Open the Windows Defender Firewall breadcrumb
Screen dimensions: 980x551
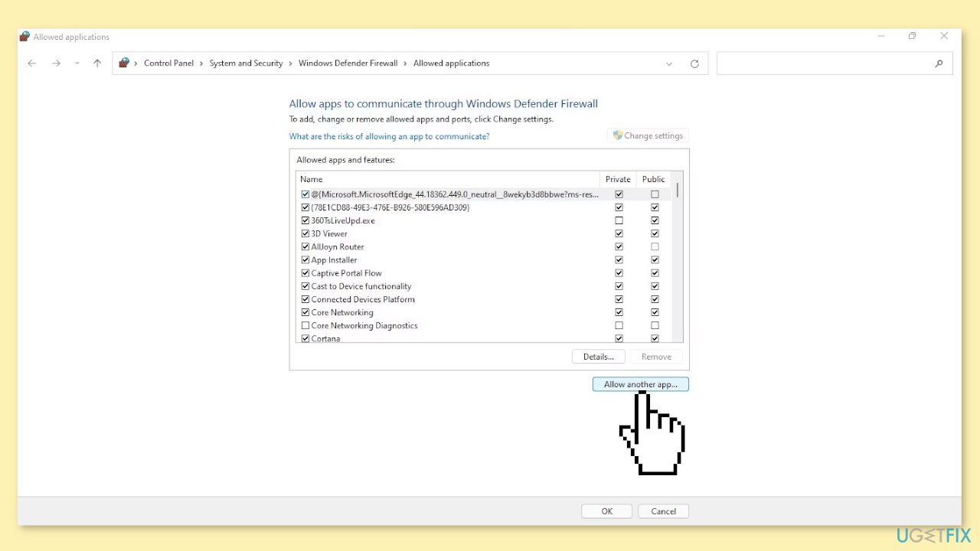pos(348,64)
